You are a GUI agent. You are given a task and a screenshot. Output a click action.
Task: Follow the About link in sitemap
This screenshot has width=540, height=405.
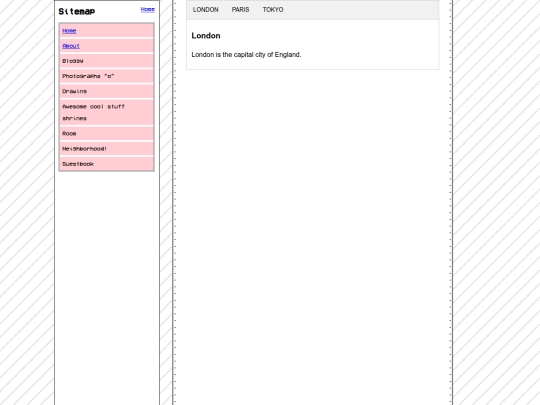coord(71,46)
